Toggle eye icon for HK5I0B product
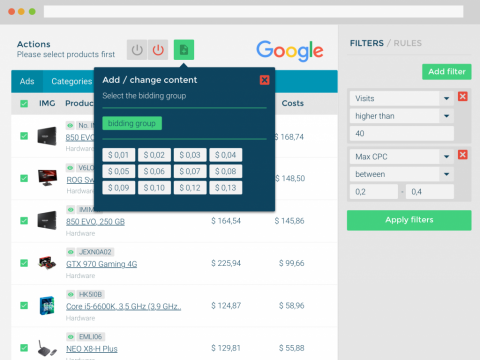Viewport: 480px width, 360px height. (x=70, y=294)
